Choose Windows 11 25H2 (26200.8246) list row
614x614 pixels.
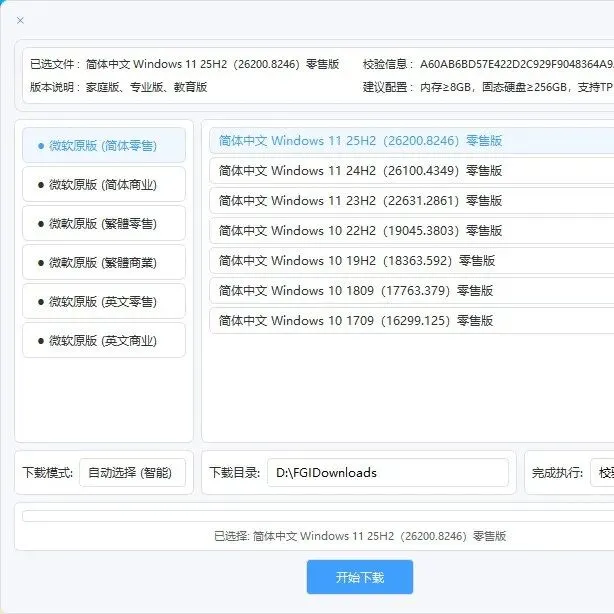(412, 141)
